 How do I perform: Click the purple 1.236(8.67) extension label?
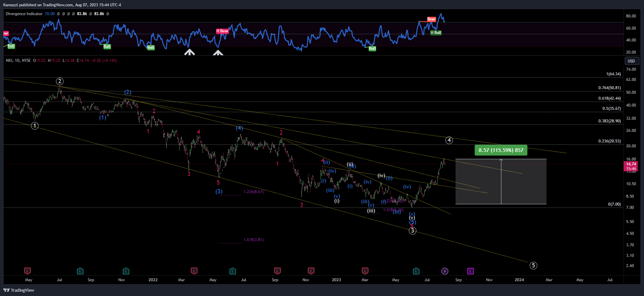tap(253, 192)
